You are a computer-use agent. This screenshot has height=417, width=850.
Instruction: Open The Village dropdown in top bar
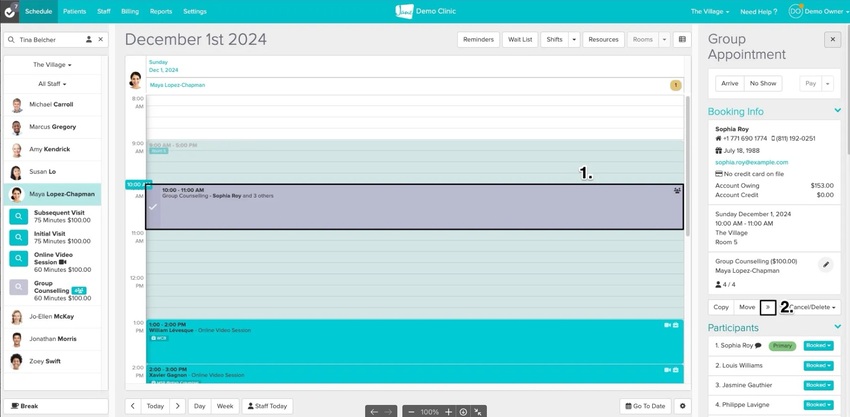pyautogui.click(x=710, y=11)
